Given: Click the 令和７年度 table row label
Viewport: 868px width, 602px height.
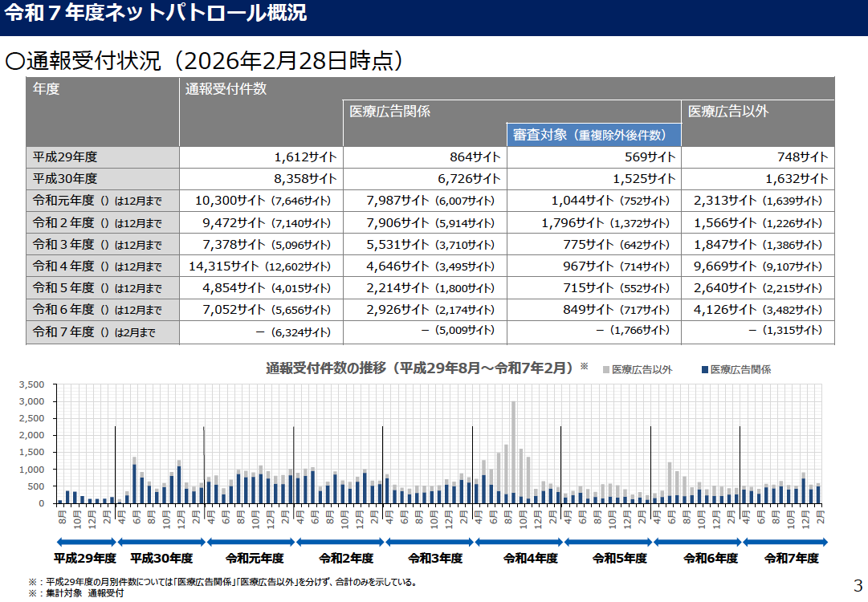Looking at the screenshot, I should (x=103, y=332).
